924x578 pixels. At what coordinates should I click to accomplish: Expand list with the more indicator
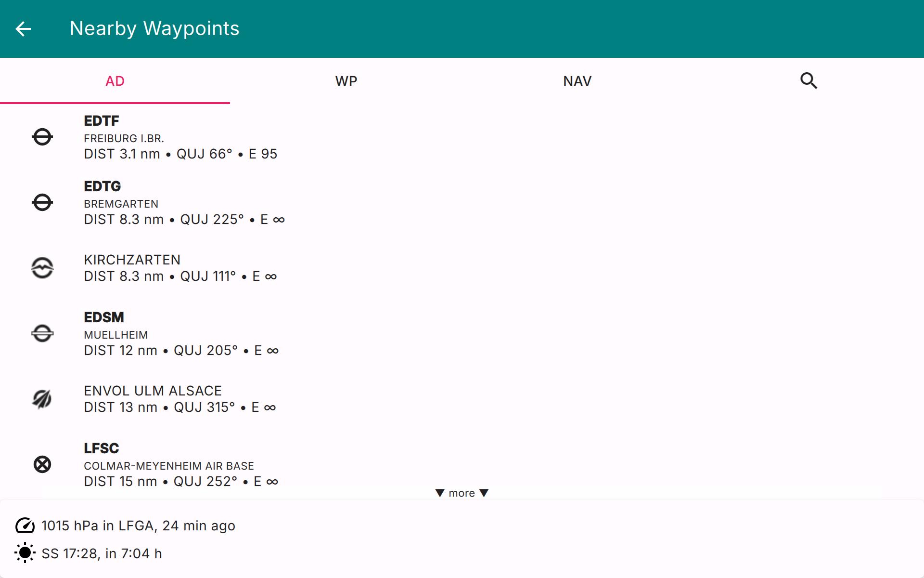(462, 493)
